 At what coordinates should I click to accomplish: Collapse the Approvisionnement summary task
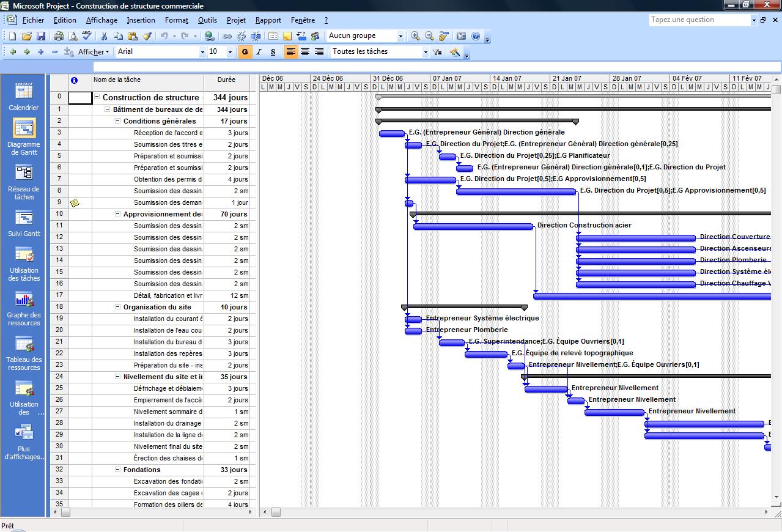tap(118, 214)
